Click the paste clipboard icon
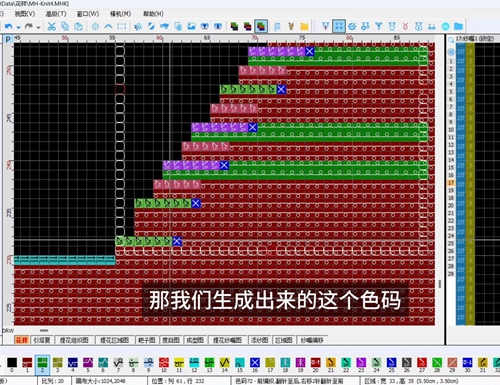 click(78, 26)
